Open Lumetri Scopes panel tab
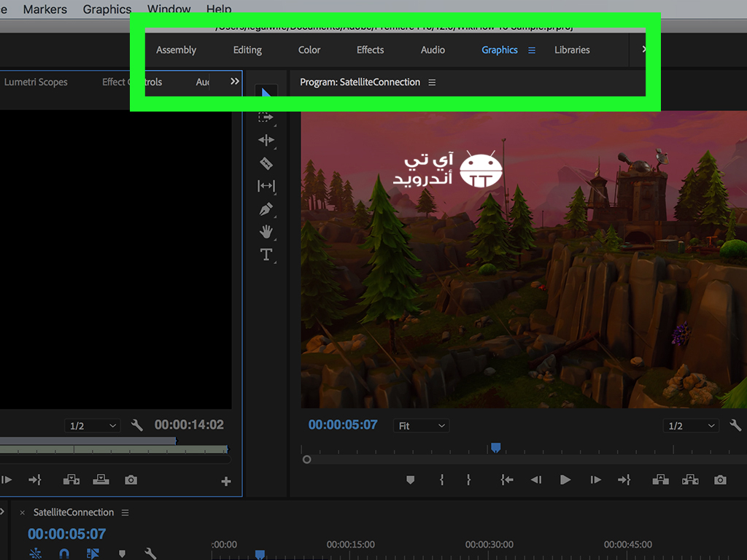Image resolution: width=747 pixels, height=560 pixels. tap(36, 82)
